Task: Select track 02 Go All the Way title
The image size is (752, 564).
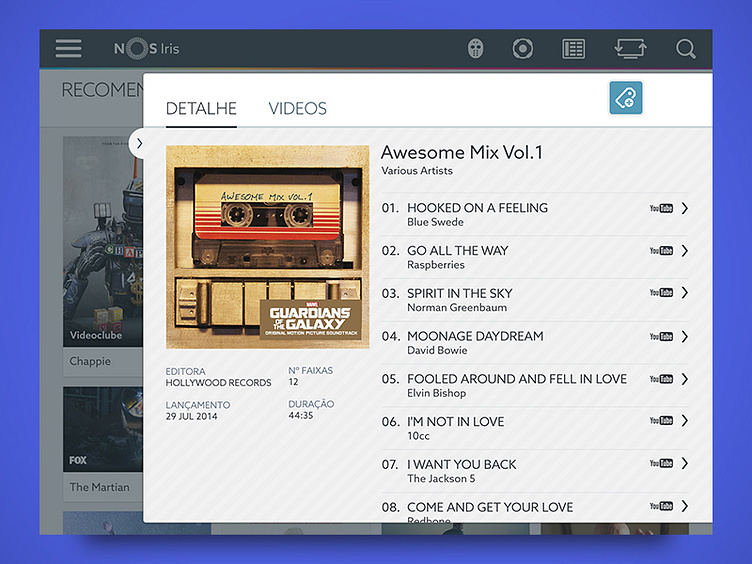Action: (x=458, y=250)
